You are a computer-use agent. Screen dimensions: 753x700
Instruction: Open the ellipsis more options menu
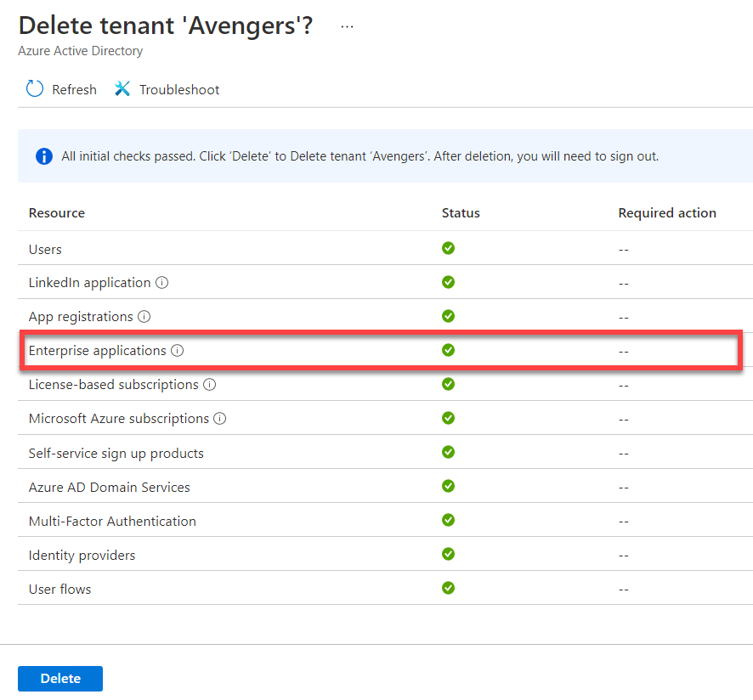pyautogui.click(x=347, y=27)
